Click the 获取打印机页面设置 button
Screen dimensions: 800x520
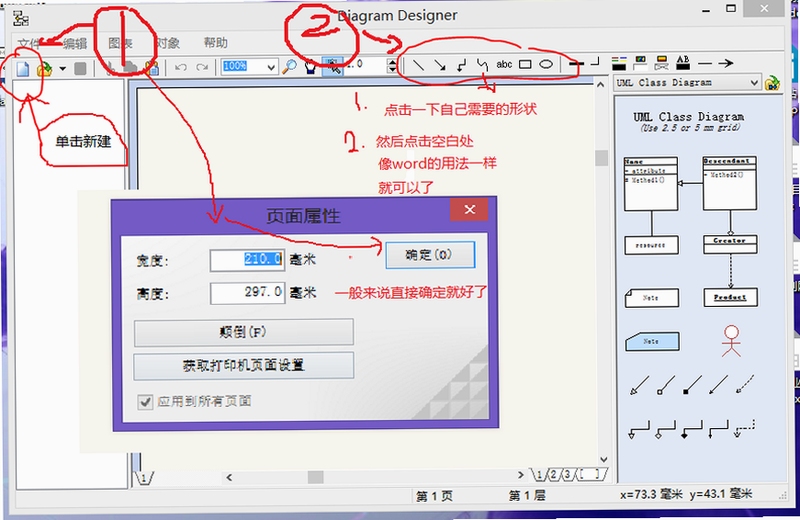pos(243,365)
